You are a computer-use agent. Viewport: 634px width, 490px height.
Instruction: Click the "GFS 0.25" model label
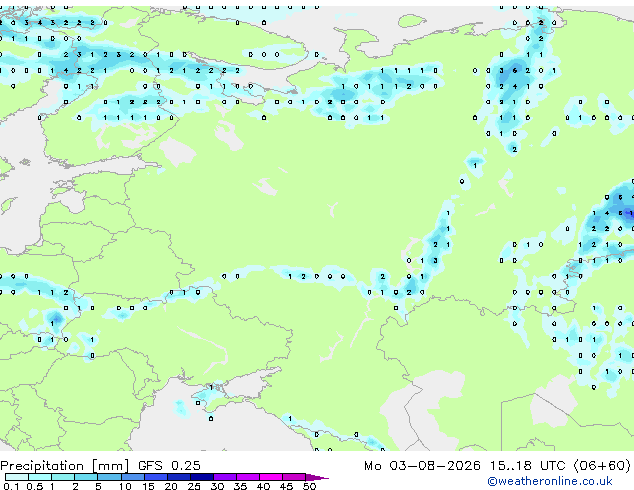coord(169,466)
